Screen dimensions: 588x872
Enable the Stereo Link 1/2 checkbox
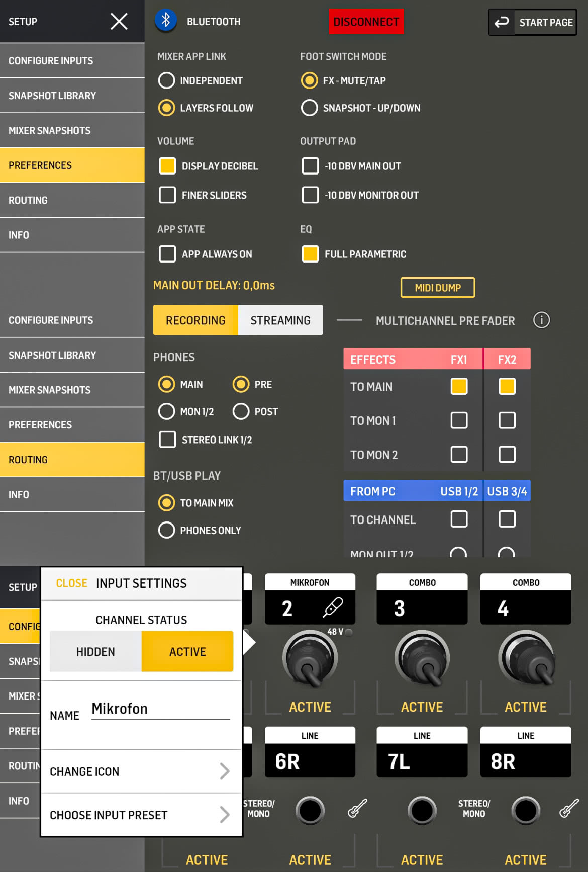(167, 440)
